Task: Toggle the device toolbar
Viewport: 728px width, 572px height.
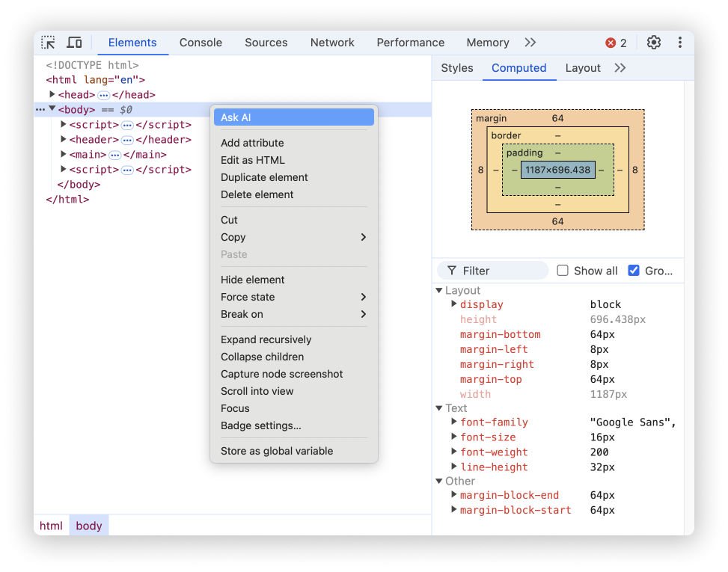Action: point(74,43)
